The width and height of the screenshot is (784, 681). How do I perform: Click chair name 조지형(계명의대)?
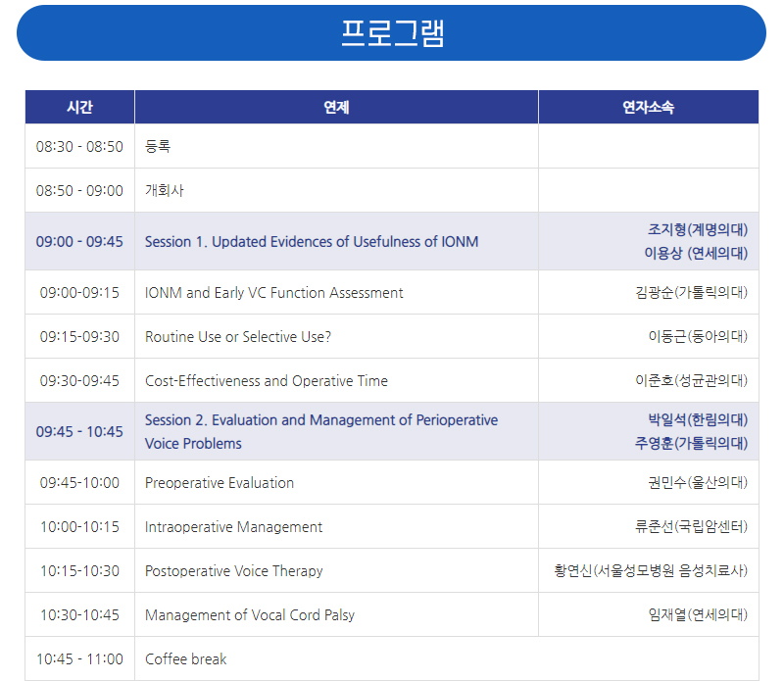tap(698, 229)
